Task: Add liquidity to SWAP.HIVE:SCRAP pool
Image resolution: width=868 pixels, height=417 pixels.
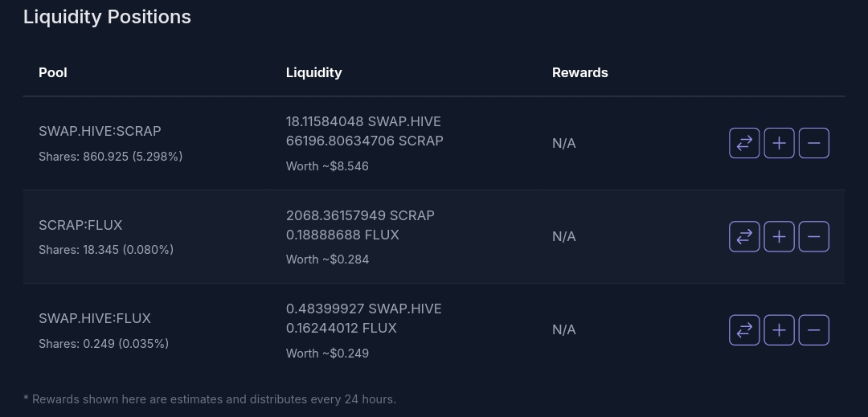Action: [779, 143]
